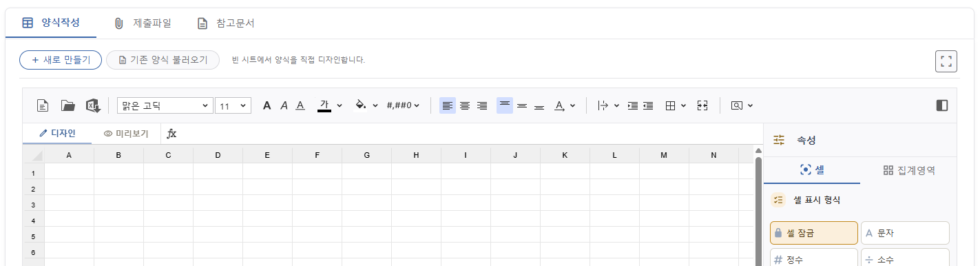Expand the zoom dropdown arrow

click(750, 105)
